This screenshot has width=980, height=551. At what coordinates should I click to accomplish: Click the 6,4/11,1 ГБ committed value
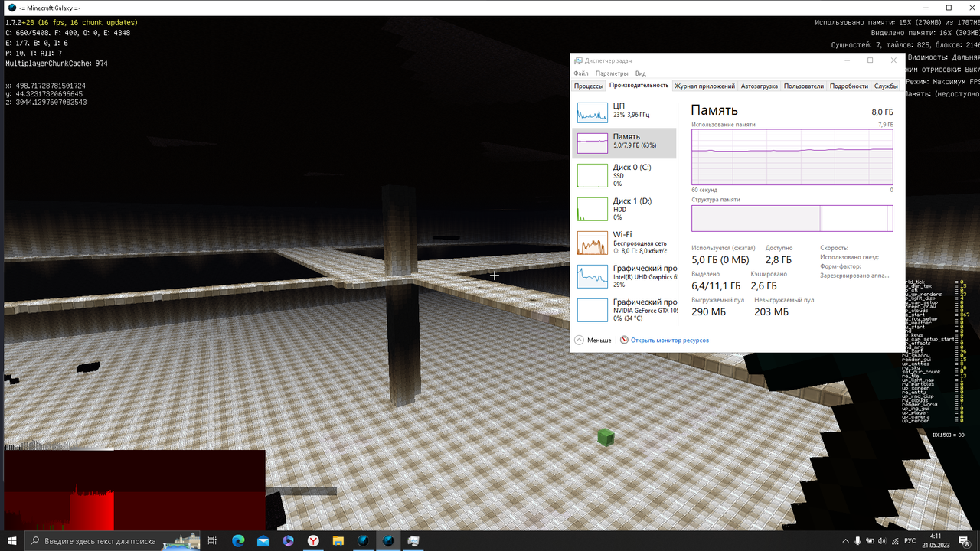(x=716, y=285)
